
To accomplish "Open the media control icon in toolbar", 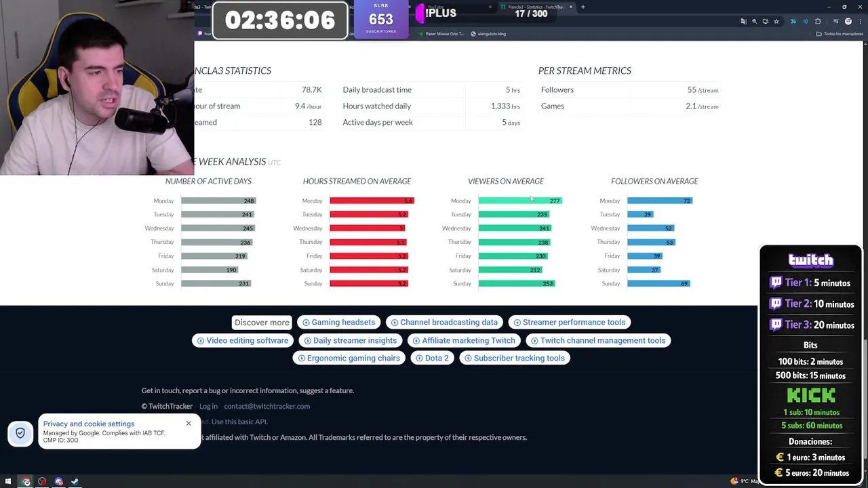I will coord(835,21).
